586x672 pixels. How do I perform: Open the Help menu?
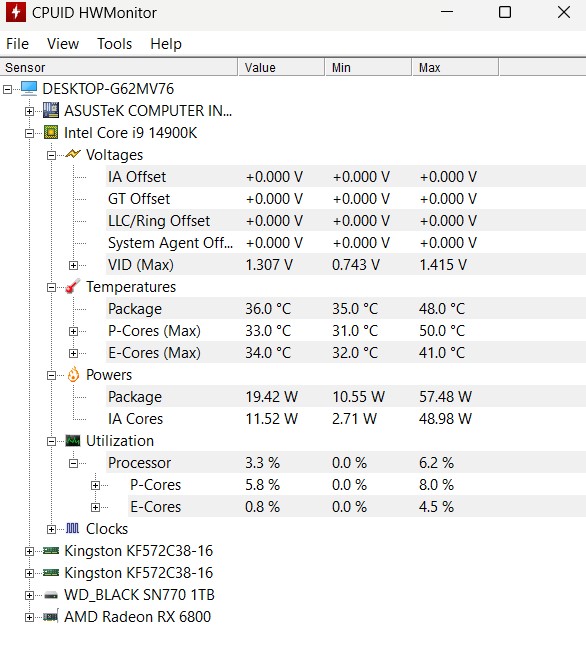pyautogui.click(x=166, y=44)
